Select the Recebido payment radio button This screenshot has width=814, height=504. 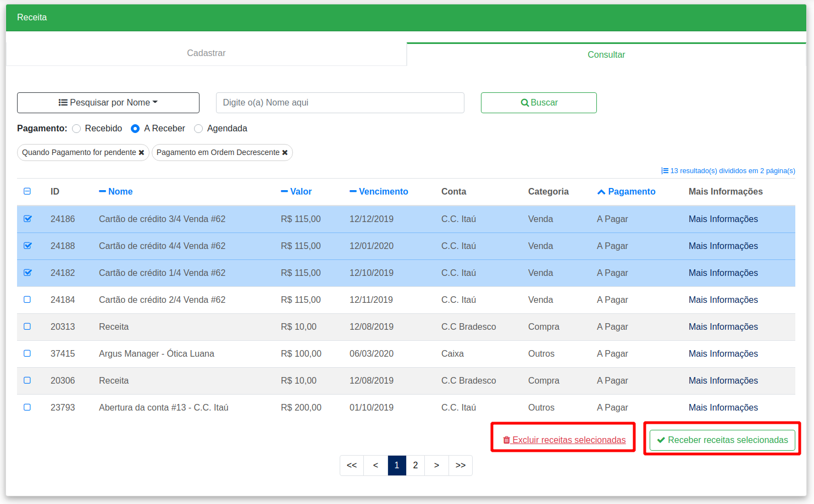point(76,129)
